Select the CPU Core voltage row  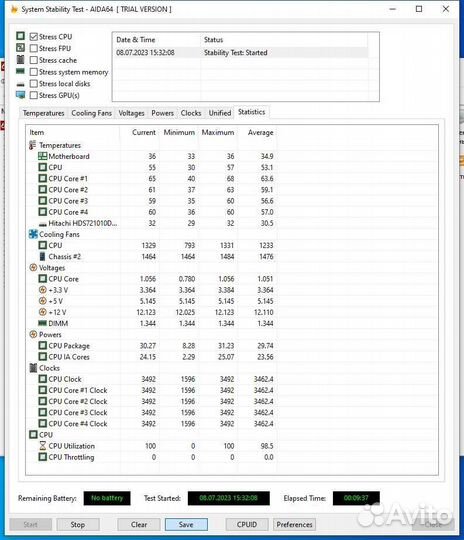pos(152,279)
